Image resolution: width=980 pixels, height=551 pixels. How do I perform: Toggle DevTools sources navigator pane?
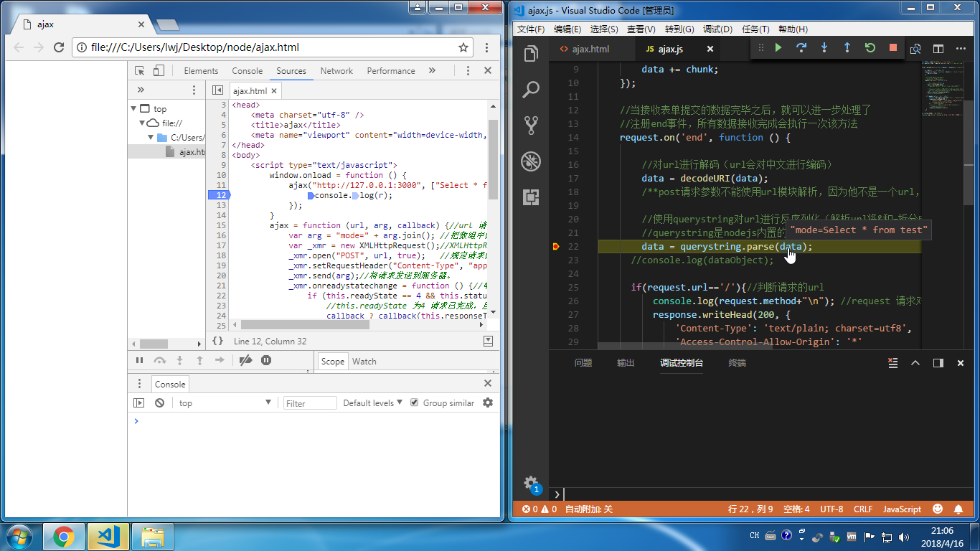point(217,90)
